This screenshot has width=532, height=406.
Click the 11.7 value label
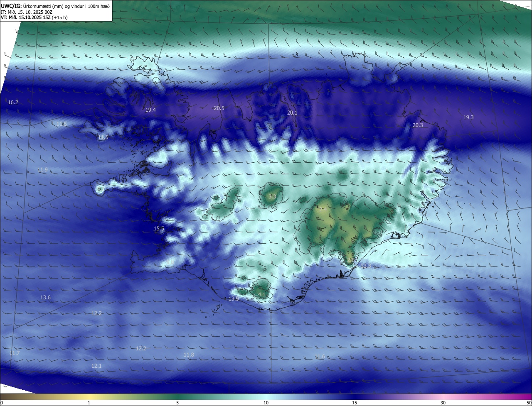coord(14,353)
